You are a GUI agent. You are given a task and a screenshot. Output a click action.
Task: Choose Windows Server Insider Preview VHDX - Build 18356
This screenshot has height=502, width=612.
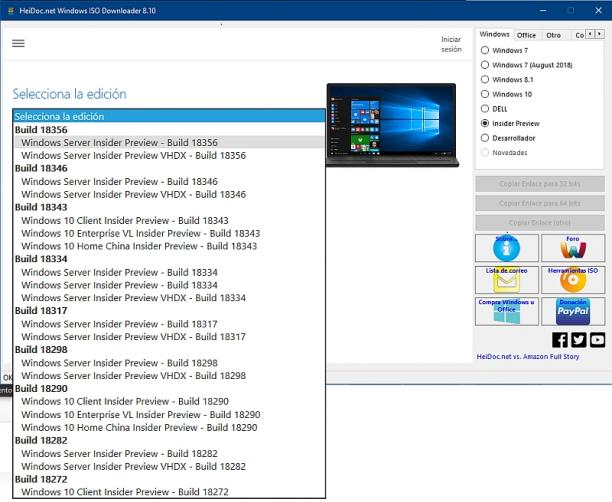[169, 155]
